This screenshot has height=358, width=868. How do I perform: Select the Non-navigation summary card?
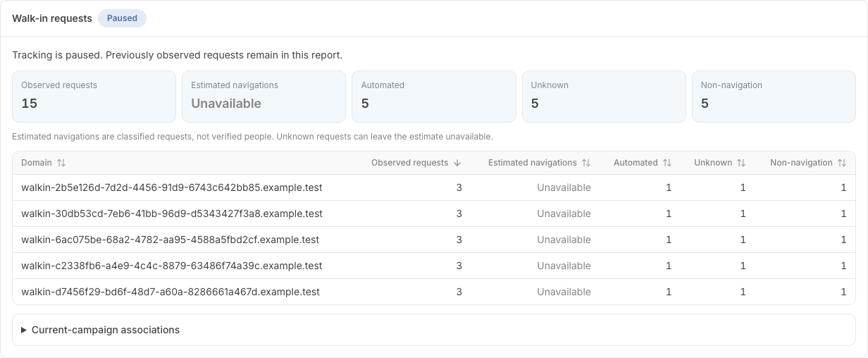point(774,97)
